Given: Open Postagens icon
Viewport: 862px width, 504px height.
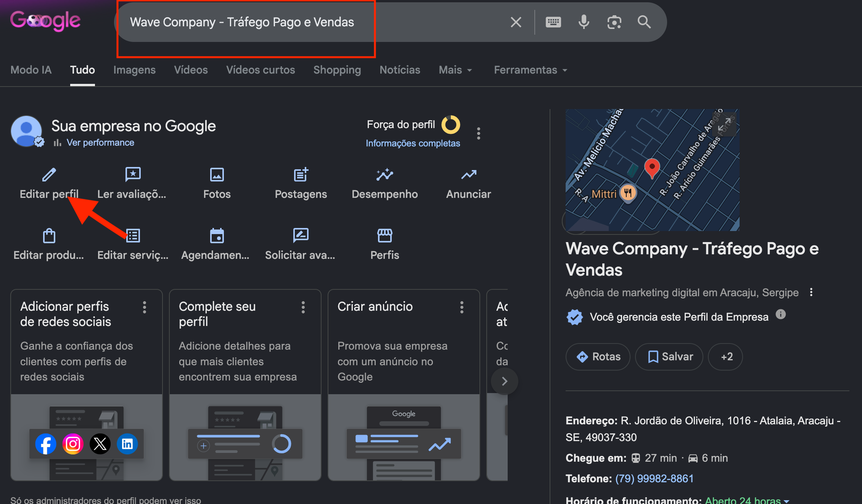Looking at the screenshot, I should point(301,175).
